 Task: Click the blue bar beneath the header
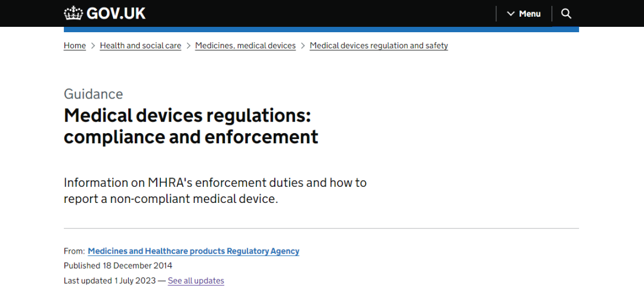tap(321, 29)
